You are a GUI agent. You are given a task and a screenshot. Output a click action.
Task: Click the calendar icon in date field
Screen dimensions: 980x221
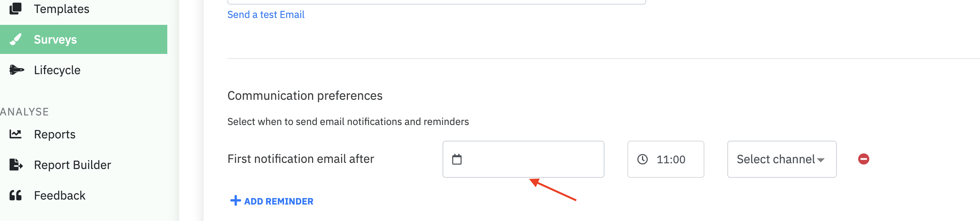457,159
